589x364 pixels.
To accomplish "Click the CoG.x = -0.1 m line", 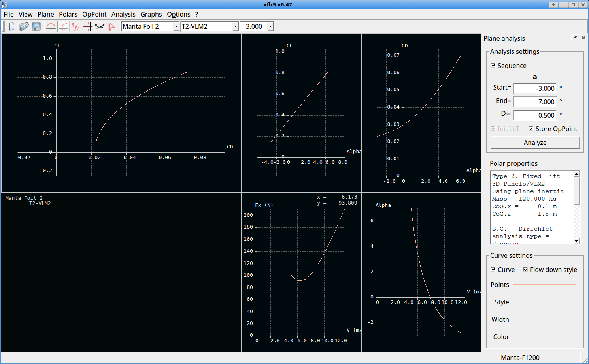I will pos(524,206).
